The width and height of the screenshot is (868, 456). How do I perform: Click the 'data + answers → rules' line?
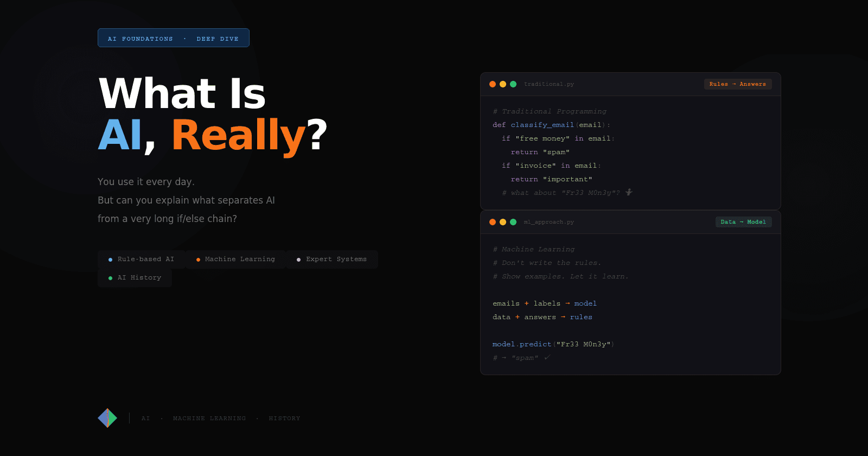pos(542,317)
